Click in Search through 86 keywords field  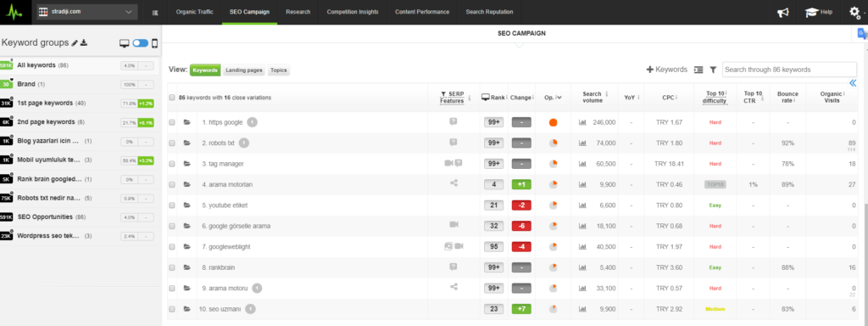(789, 70)
